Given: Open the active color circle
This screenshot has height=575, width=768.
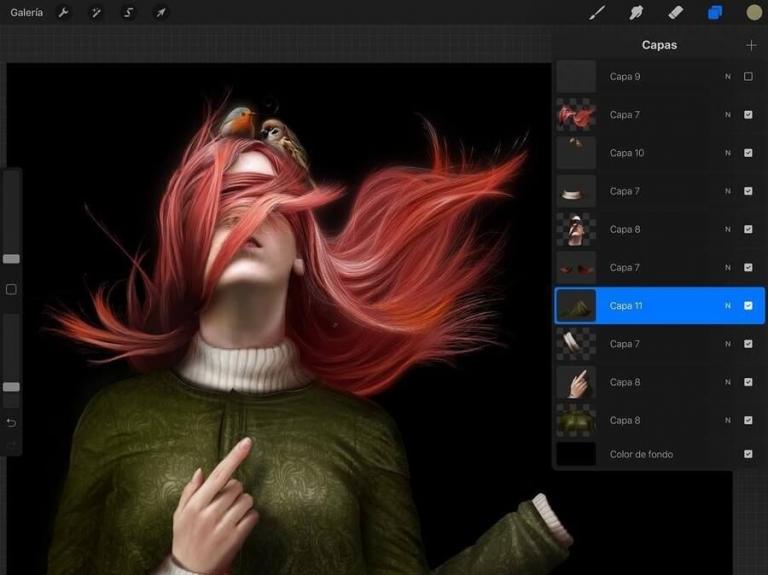Looking at the screenshot, I should click(x=754, y=13).
